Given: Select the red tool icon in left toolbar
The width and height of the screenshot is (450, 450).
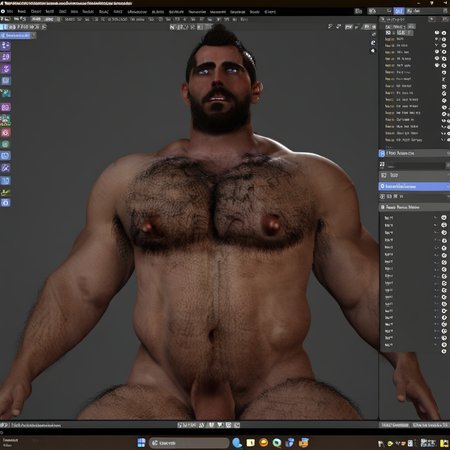Looking at the screenshot, I should (x=5, y=132).
